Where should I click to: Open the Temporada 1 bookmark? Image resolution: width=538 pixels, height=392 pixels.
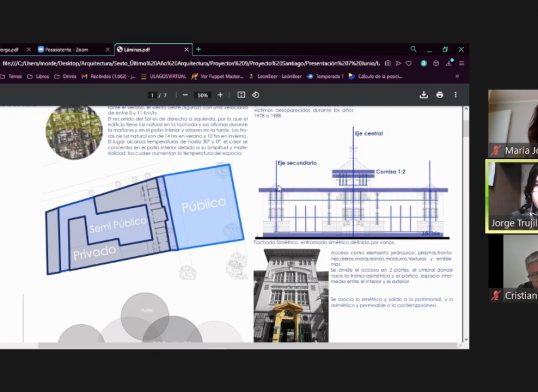325,77
